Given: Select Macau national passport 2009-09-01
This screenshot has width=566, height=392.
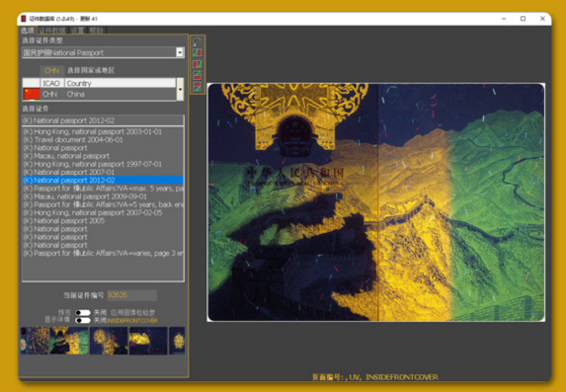Looking at the screenshot, I should click(x=103, y=196).
